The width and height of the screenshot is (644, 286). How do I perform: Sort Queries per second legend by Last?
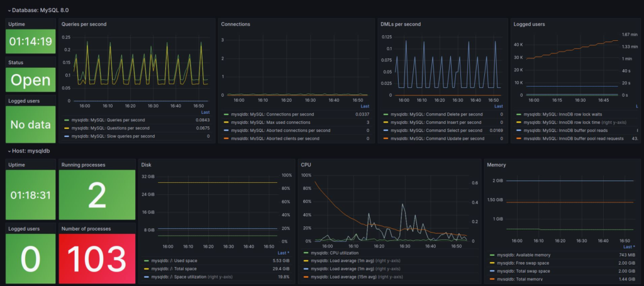click(205, 113)
